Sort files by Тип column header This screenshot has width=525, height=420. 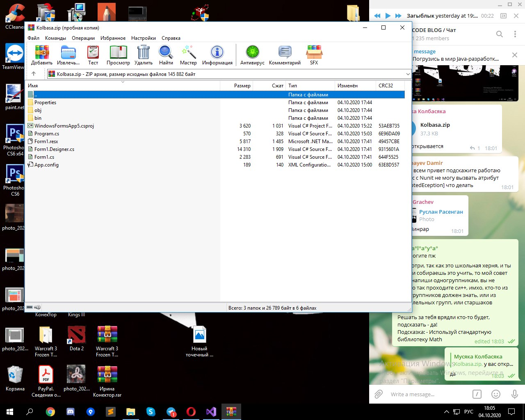310,86
